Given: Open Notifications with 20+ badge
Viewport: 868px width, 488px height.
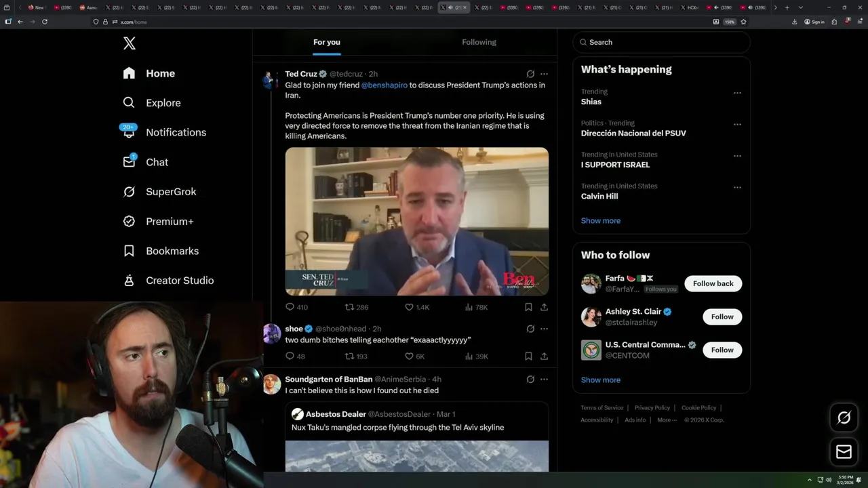Looking at the screenshot, I should pyautogui.click(x=164, y=132).
